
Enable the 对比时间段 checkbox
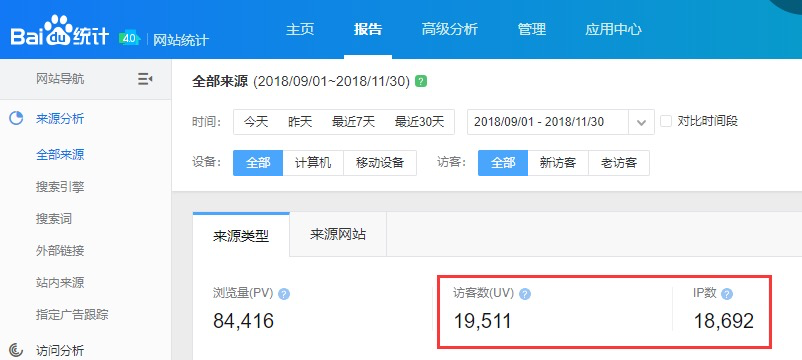click(x=665, y=121)
